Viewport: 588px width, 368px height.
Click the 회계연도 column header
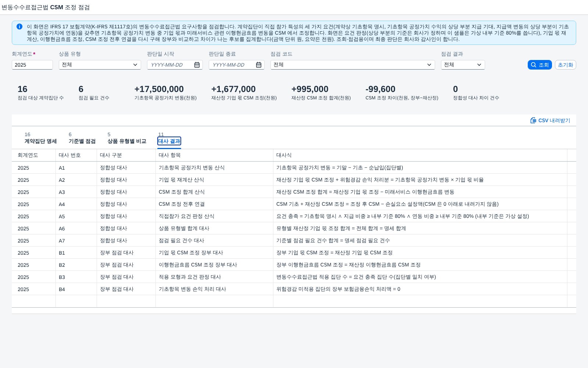pos(34,155)
